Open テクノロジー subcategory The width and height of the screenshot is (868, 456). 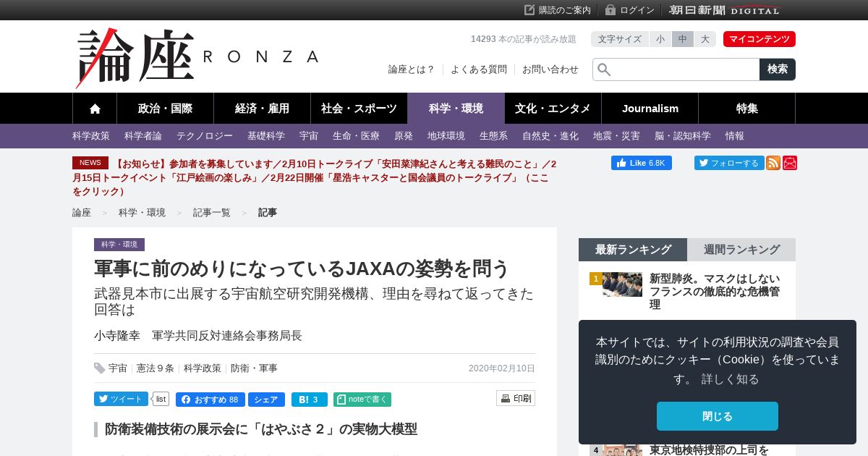click(205, 136)
